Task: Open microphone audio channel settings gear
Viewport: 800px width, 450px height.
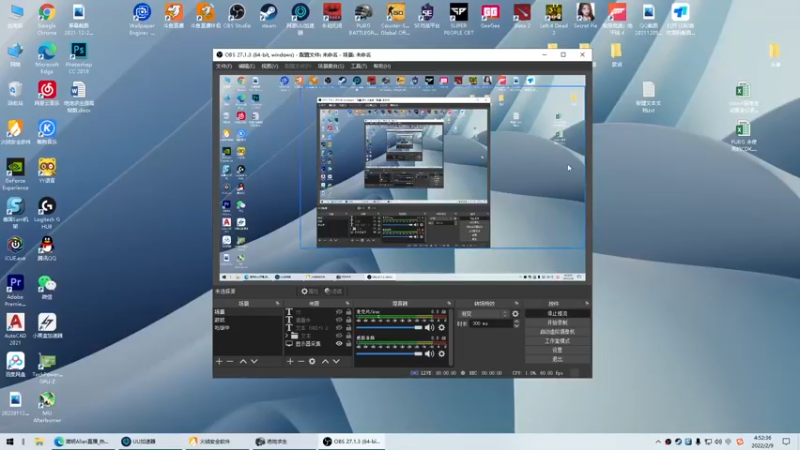Action: click(442, 328)
